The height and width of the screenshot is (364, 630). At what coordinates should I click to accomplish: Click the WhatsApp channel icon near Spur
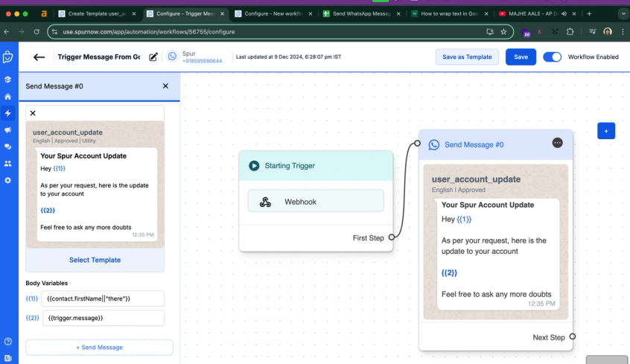[x=172, y=57]
